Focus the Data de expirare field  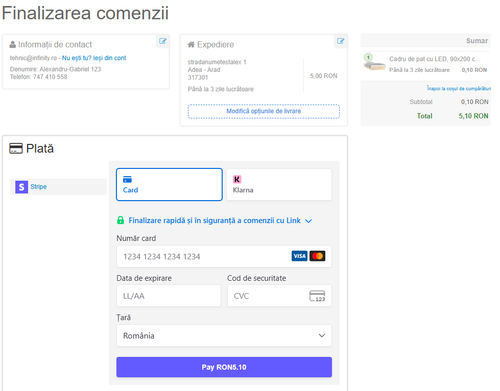point(169,296)
